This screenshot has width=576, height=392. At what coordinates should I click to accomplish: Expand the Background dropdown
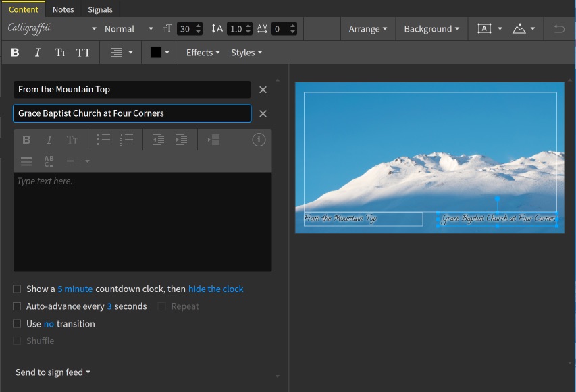pos(431,29)
